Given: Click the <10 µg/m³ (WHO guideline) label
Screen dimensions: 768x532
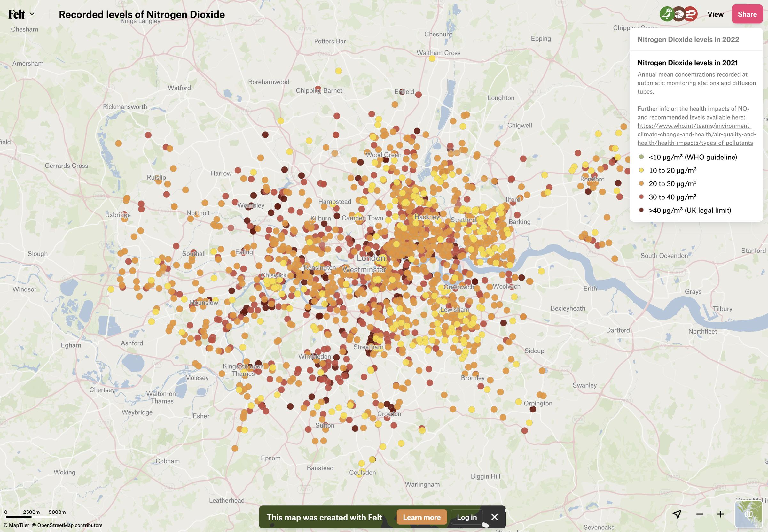Looking at the screenshot, I should coord(693,157).
